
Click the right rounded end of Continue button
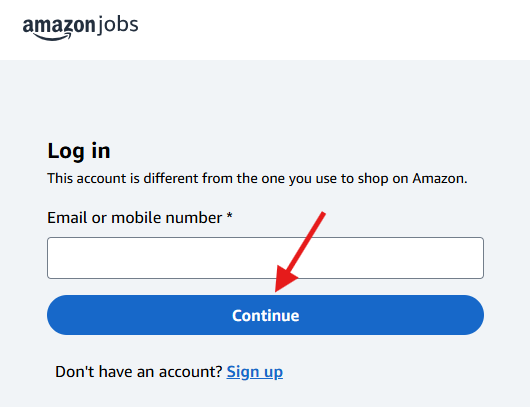(x=470, y=315)
